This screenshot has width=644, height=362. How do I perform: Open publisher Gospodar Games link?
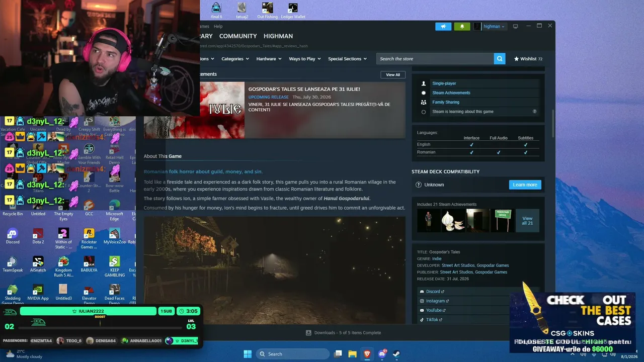coord(492,272)
